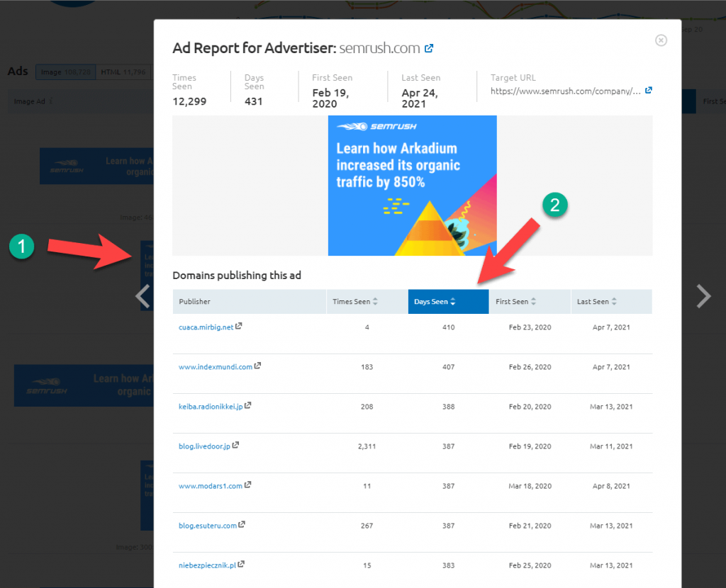Open external link icon beside keiba.radionikkei.jp
Image resolution: width=726 pixels, height=588 pixels.
[247, 405]
